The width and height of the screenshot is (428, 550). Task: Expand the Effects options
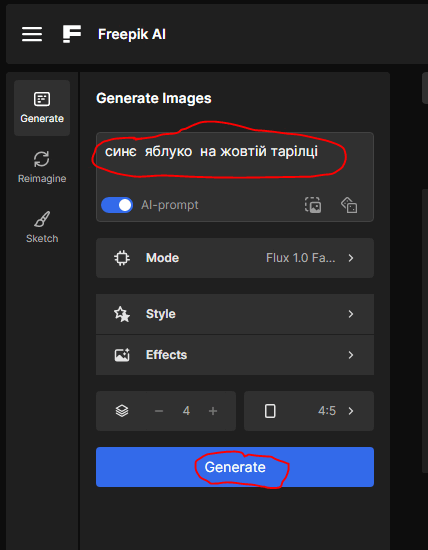[235, 355]
